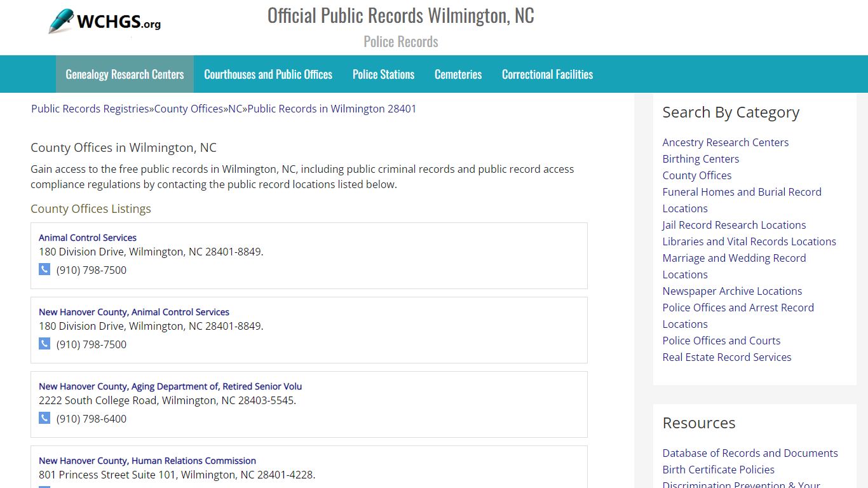
Task: Click NC breadcrumb link
Action: [235, 109]
